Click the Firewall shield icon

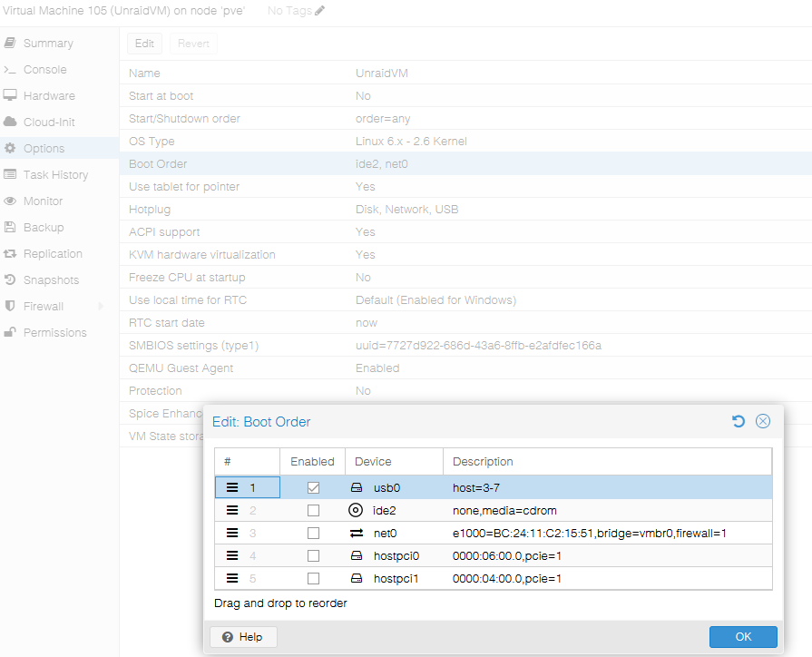pyautogui.click(x=10, y=306)
